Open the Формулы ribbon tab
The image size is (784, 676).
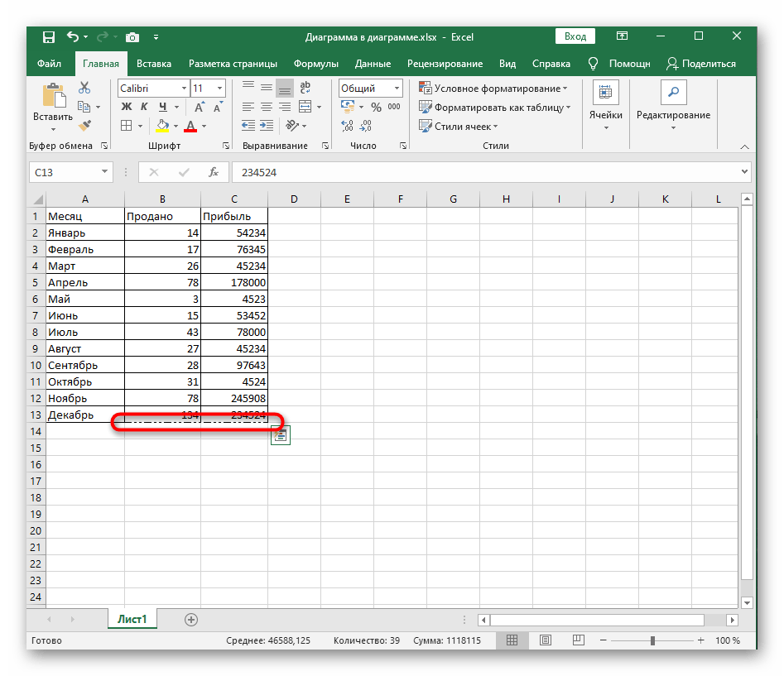(315, 64)
